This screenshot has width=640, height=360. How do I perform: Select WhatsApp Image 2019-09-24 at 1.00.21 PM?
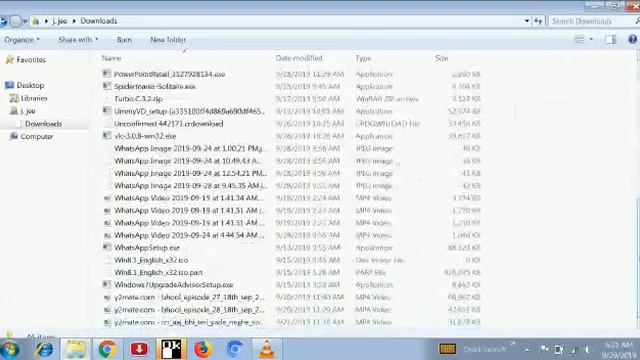click(x=189, y=149)
